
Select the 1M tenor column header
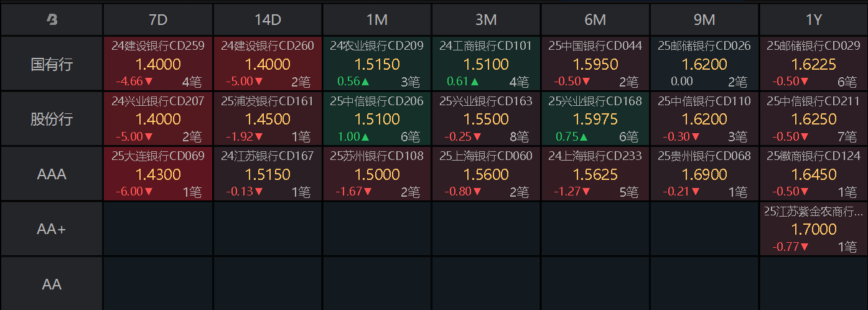click(x=376, y=20)
